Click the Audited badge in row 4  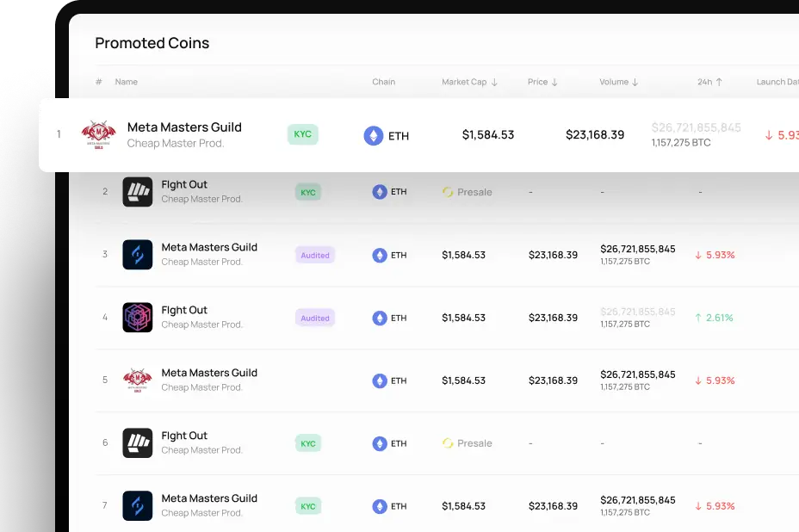[x=315, y=318]
